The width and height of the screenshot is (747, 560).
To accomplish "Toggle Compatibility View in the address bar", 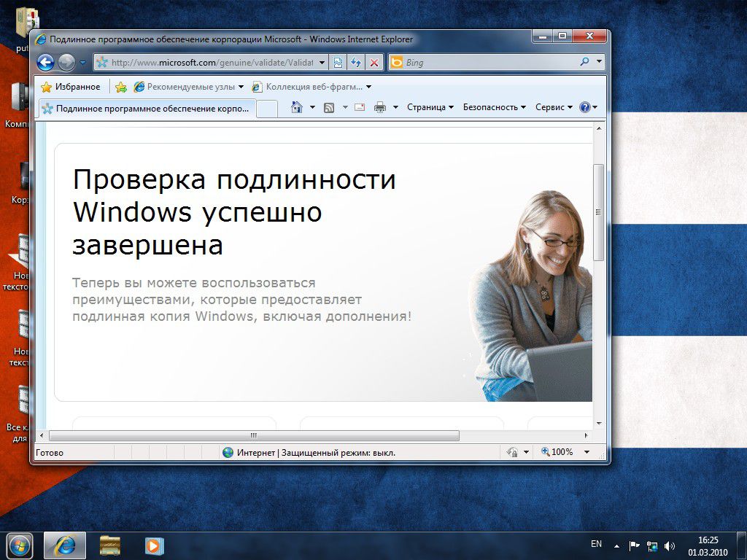I will (x=338, y=62).
